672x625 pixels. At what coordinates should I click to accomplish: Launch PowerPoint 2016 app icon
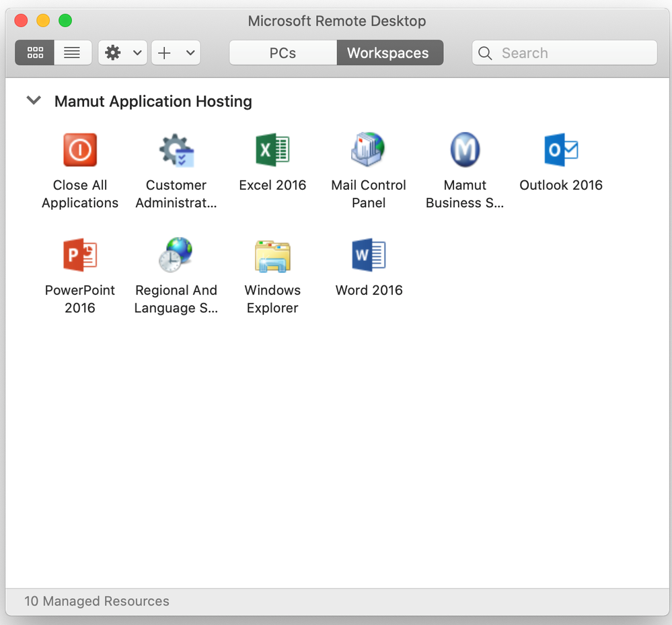point(80,254)
